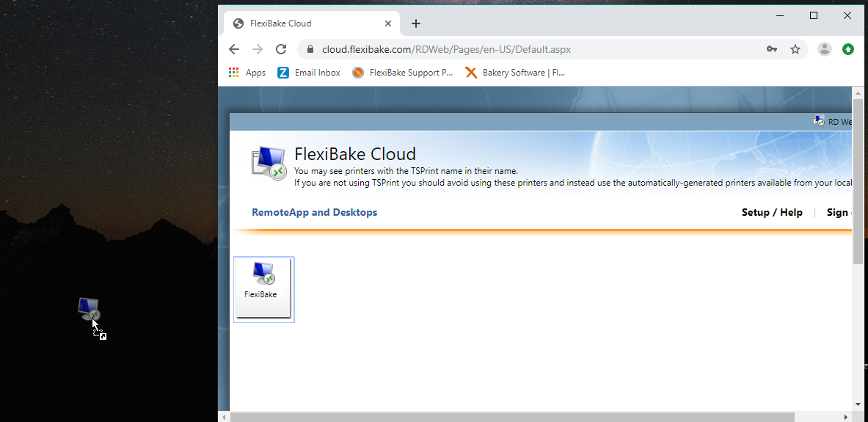Click the address bar URL
Viewport: 868px width, 422px height.
tap(446, 49)
